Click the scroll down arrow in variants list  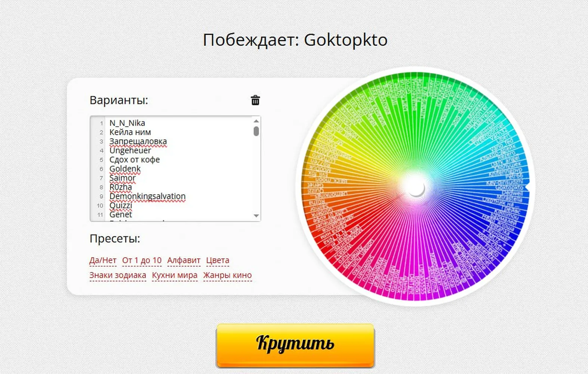(256, 216)
